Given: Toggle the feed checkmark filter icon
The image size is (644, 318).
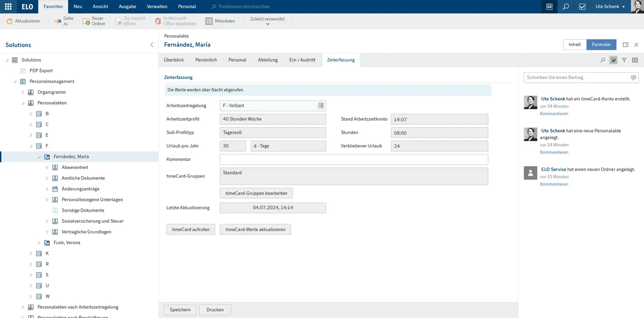Looking at the screenshot, I should (613, 60).
